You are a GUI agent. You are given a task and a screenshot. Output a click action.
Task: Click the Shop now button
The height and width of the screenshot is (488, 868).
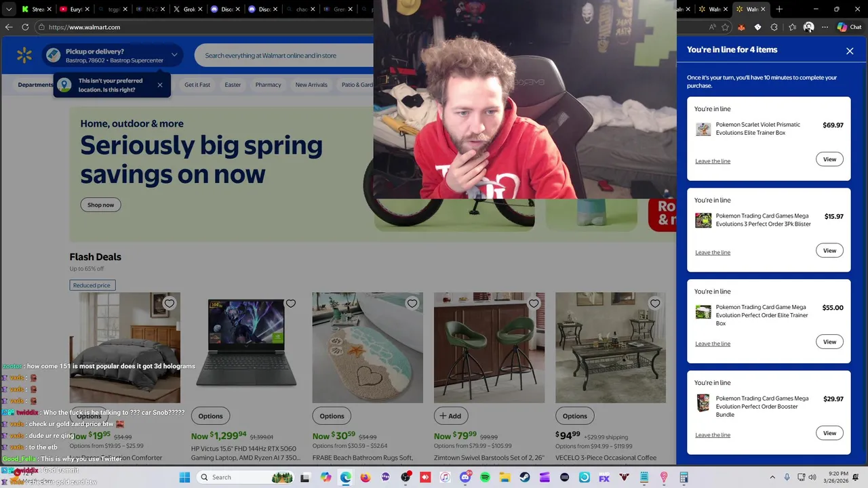100,205
